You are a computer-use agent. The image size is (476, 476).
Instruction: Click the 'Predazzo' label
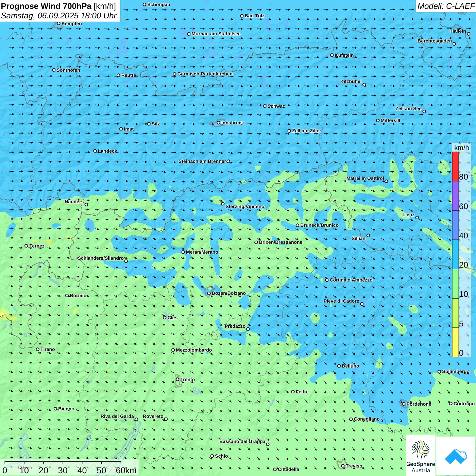coord(235,326)
